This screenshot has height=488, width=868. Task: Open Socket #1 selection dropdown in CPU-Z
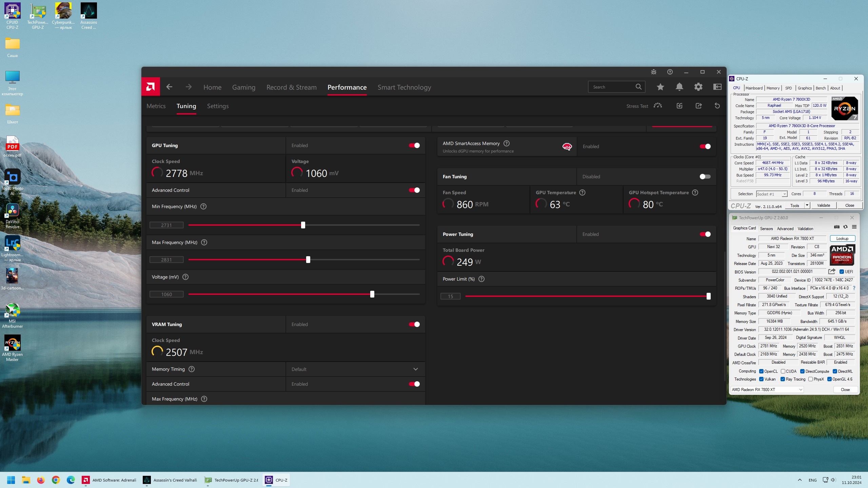[772, 194]
